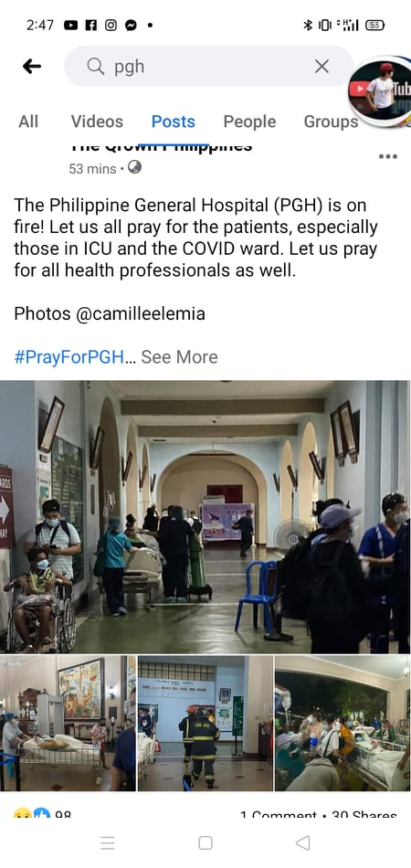
Task: Open the #PrayForPGH hashtag link
Action: pyautogui.click(x=68, y=357)
